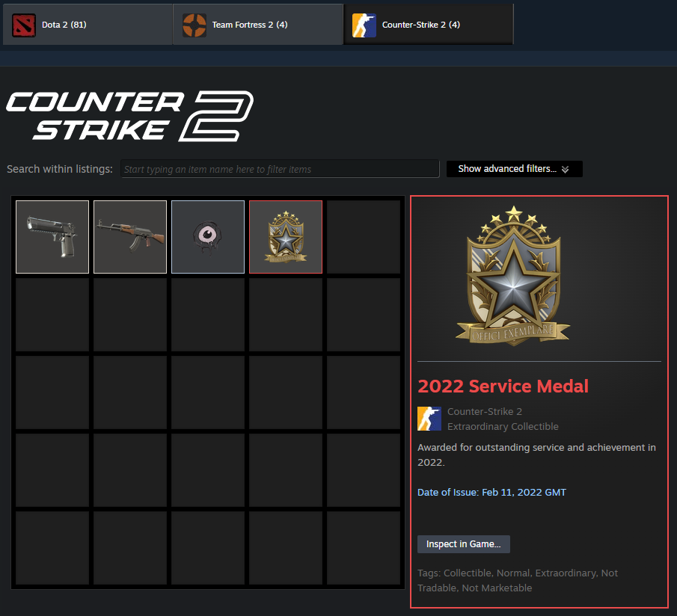Click the Counter Strike 2 logo
This screenshot has height=616, width=677.
pyautogui.click(x=129, y=116)
